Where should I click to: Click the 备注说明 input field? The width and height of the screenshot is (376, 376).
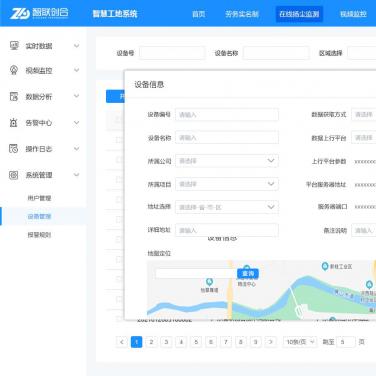(x=363, y=230)
